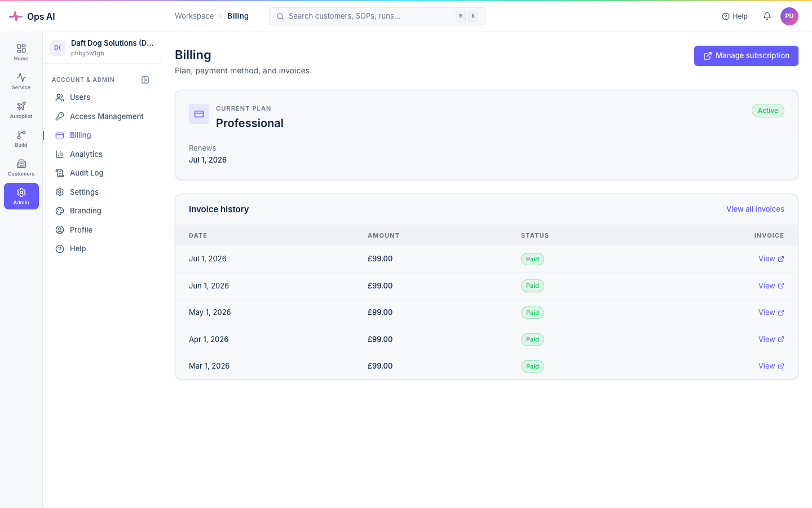This screenshot has height=508, width=812.
Task: Click the Amount column header
Action: click(383, 236)
